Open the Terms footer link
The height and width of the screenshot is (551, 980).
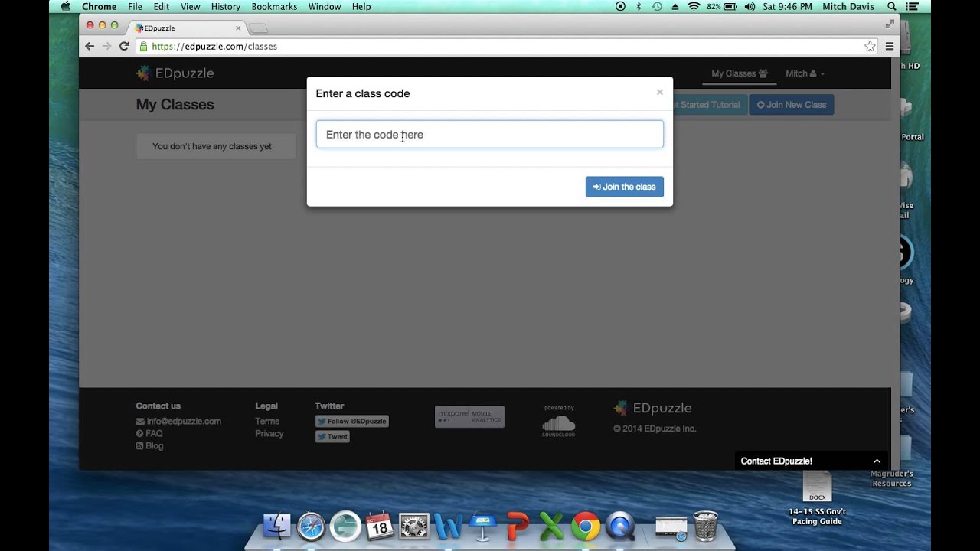point(267,421)
